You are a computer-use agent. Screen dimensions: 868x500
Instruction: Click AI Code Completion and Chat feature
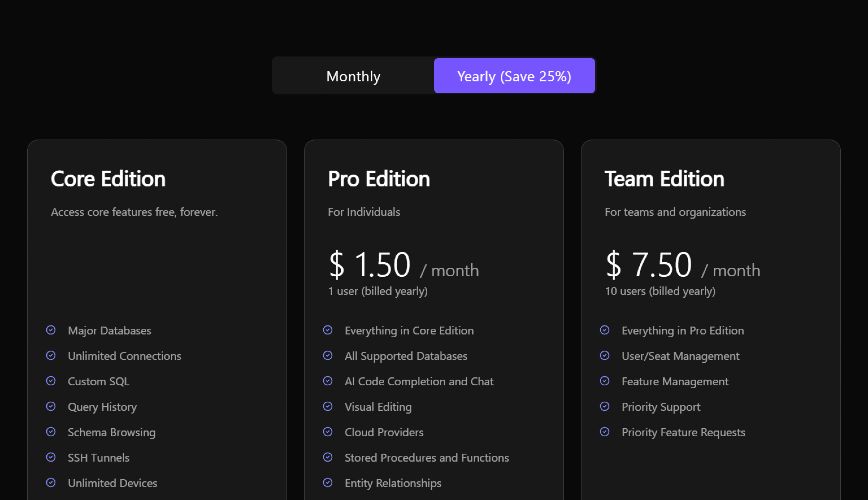[x=419, y=382]
